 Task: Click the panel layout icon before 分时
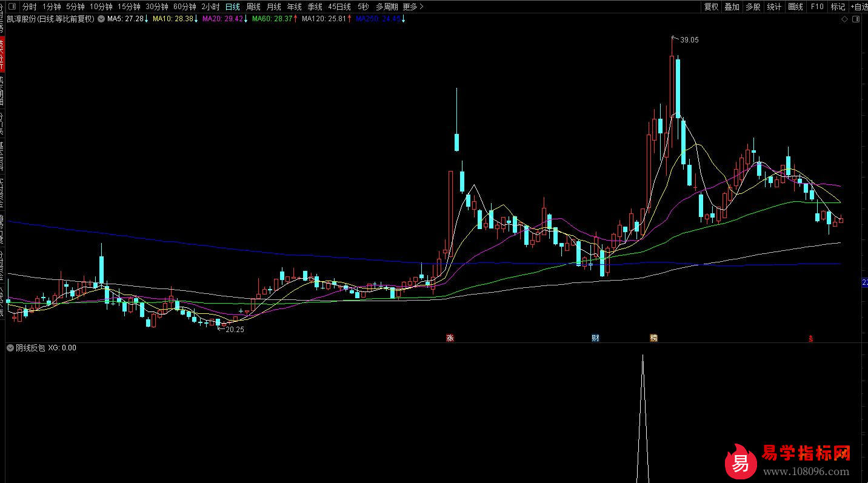tap(11, 7)
